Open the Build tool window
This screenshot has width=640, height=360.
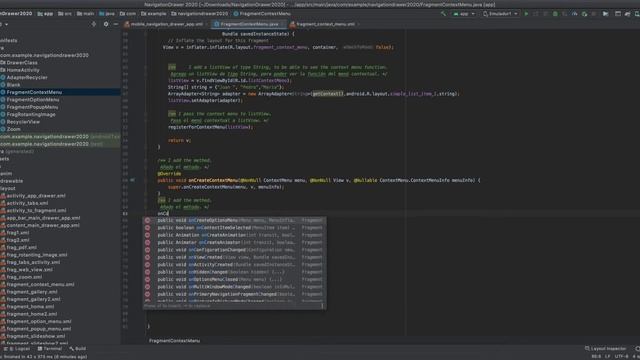(x=78, y=349)
